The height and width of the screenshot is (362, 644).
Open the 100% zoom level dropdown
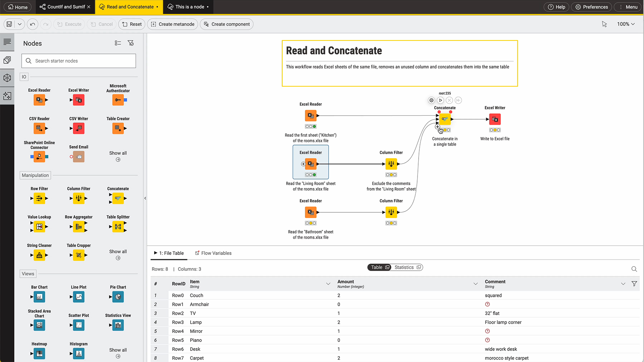coord(626,24)
